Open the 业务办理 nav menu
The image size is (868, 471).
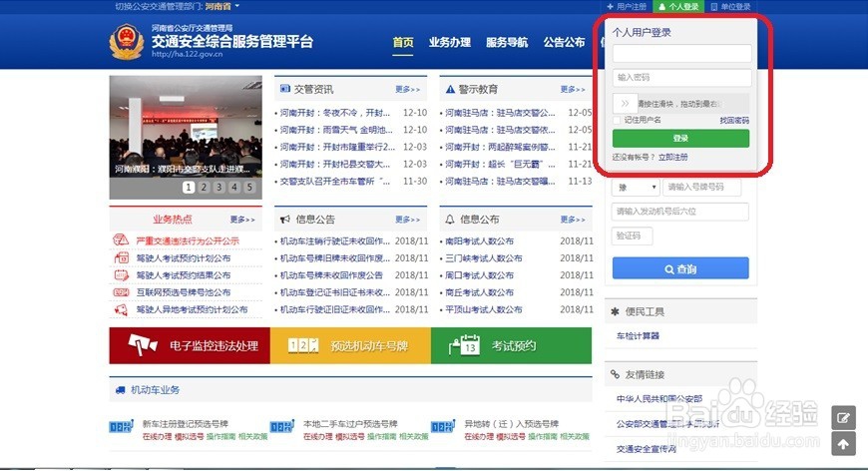450,42
